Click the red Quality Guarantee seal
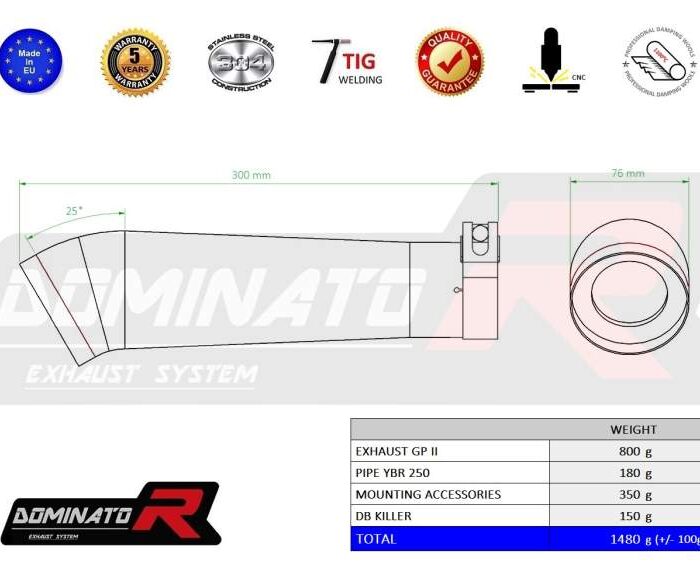Screen dimensions: 700x578 pos(450,62)
